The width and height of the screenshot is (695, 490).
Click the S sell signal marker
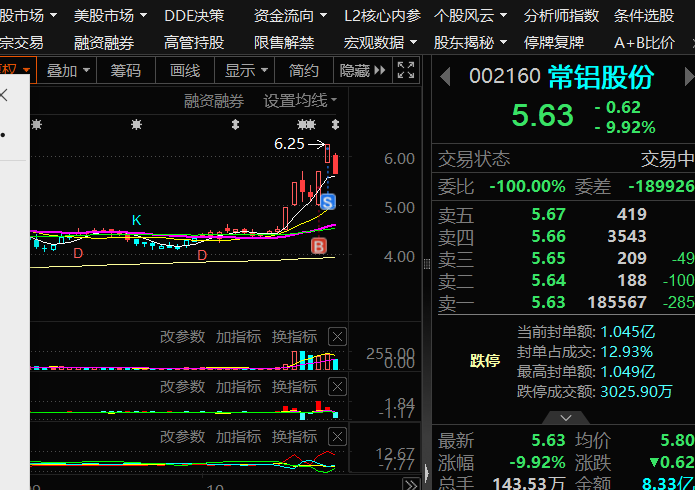click(328, 202)
